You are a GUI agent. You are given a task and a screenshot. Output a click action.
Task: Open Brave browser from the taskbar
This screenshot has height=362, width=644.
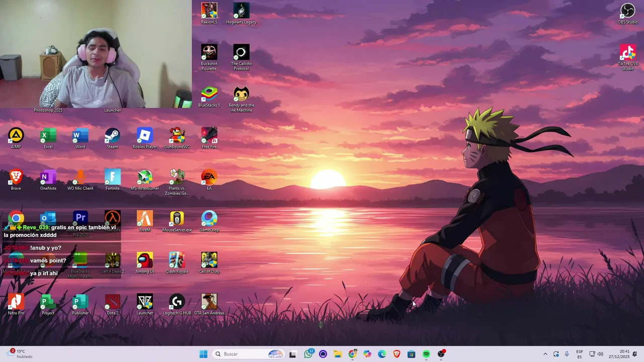point(396,354)
